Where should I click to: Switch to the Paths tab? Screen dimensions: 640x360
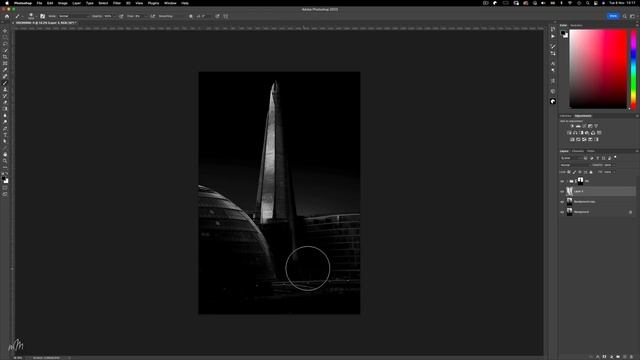591,151
